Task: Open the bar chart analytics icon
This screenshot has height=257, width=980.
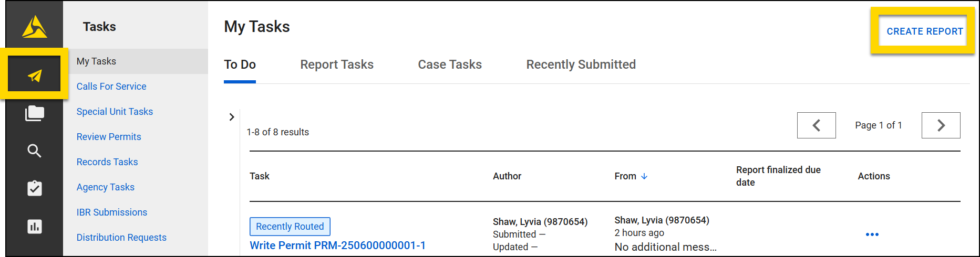Action: click(x=35, y=227)
